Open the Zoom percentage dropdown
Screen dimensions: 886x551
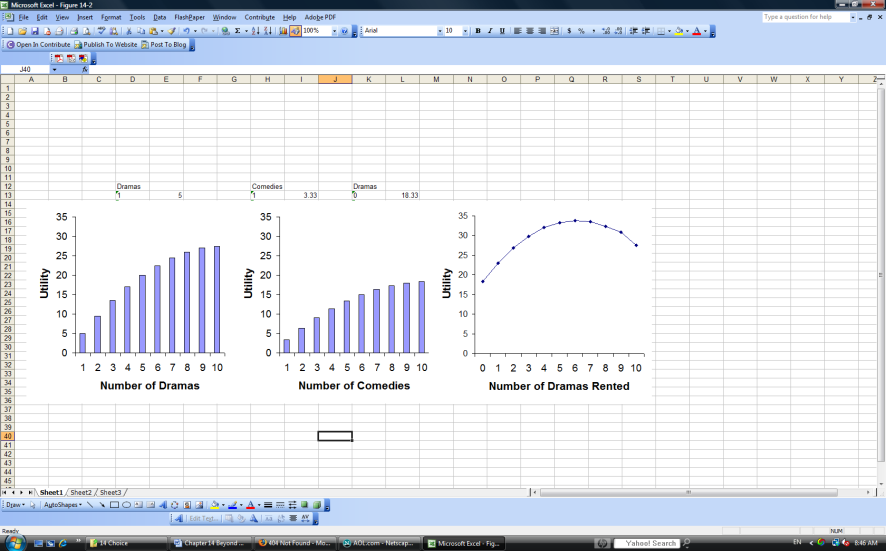tap(335, 31)
